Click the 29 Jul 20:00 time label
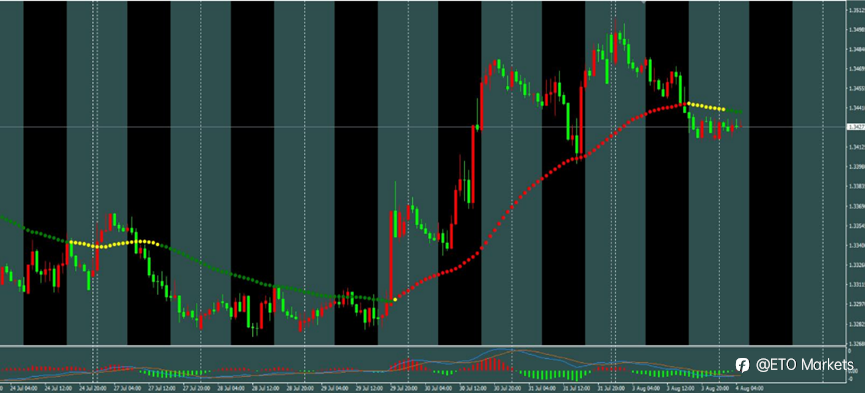865x393 pixels. (404, 389)
